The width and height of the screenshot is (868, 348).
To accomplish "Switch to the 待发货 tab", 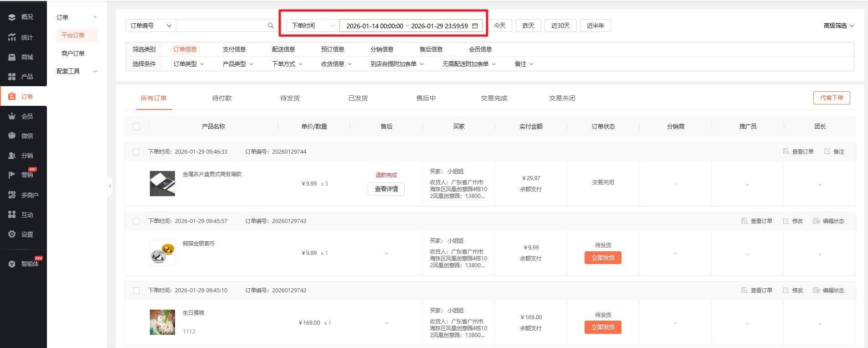I will tap(290, 98).
